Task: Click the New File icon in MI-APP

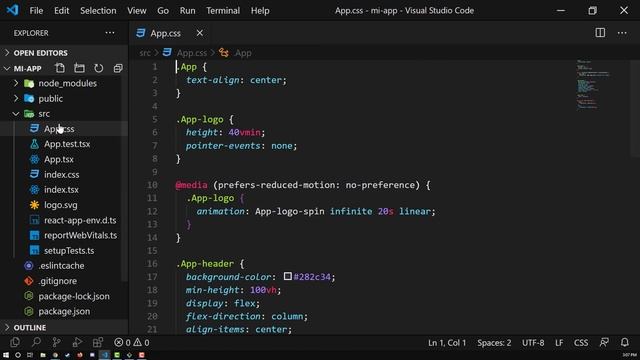Action: click(x=60, y=68)
